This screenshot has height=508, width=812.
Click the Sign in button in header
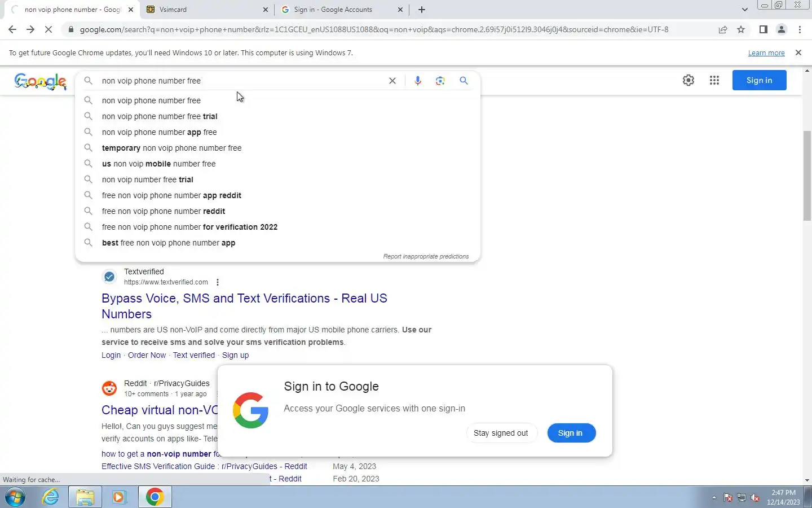[x=759, y=80]
